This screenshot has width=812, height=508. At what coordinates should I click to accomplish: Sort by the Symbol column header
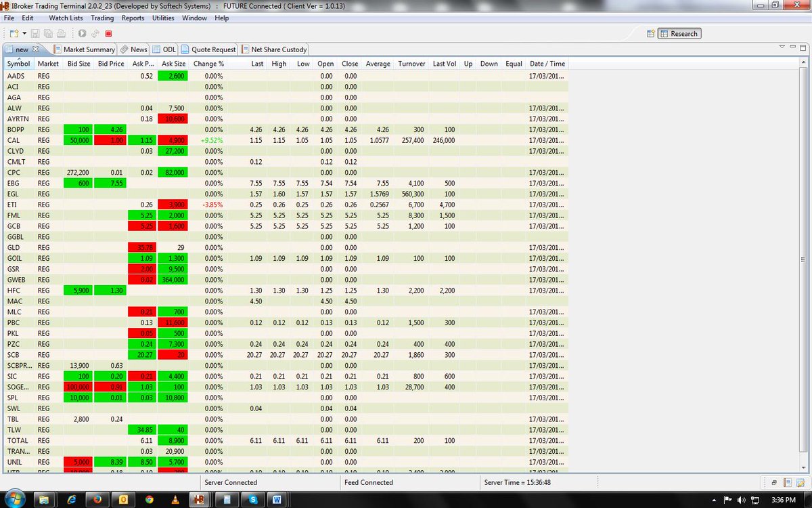pos(19,64)
